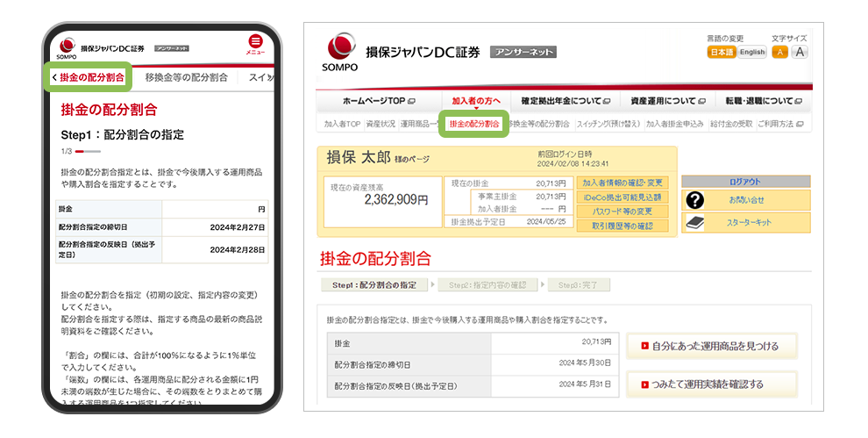Select the larger A font size icon
Viewport: 868px width, 438px height.
point(800,52)
